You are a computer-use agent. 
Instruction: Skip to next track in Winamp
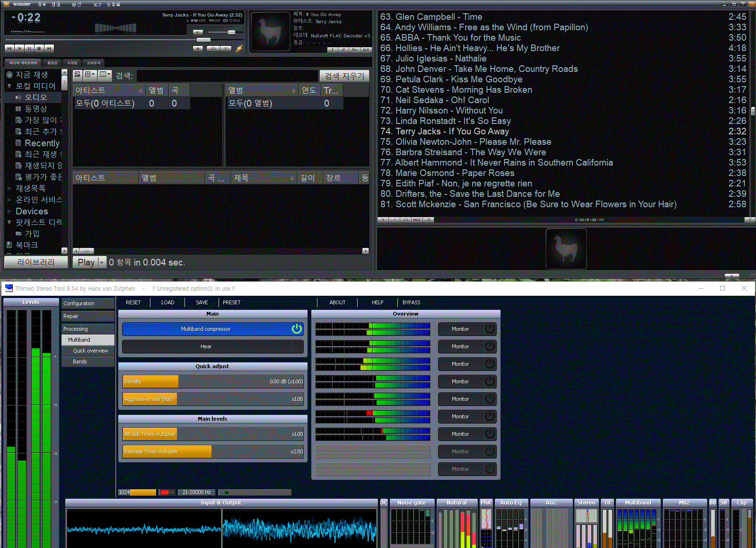pyautogui.click(x=49, y=48)
